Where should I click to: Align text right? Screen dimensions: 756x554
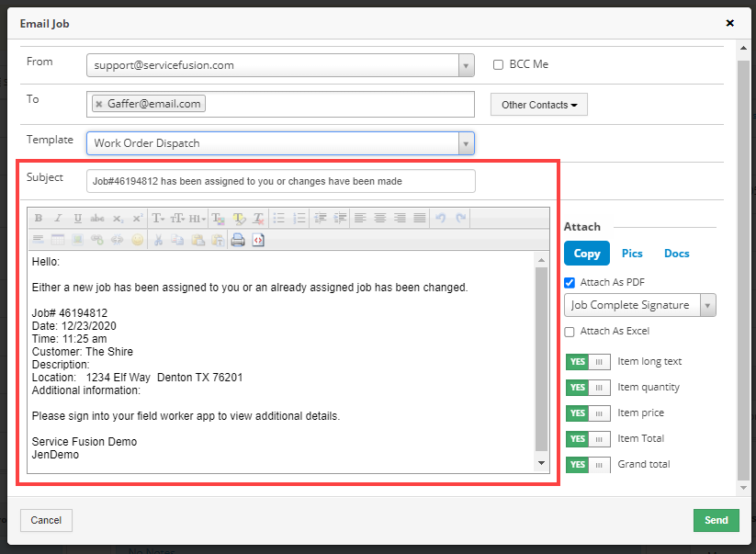[x=400, y=218]
